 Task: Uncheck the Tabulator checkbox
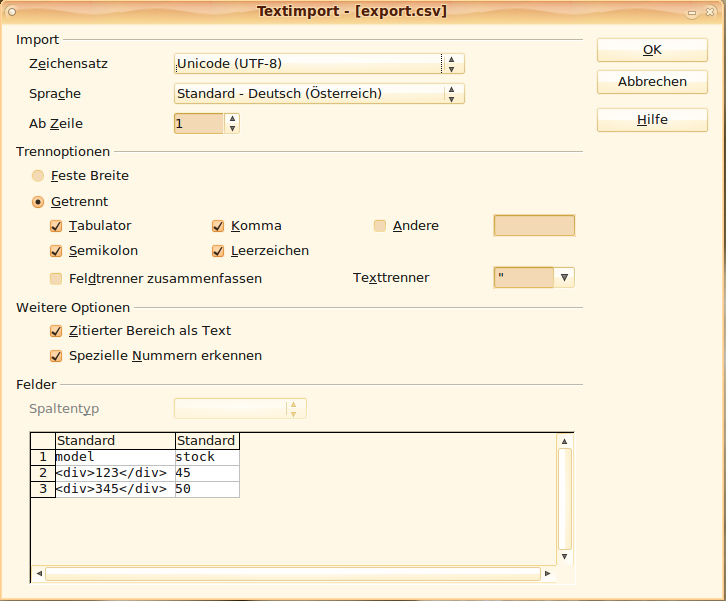pos(56,226)
